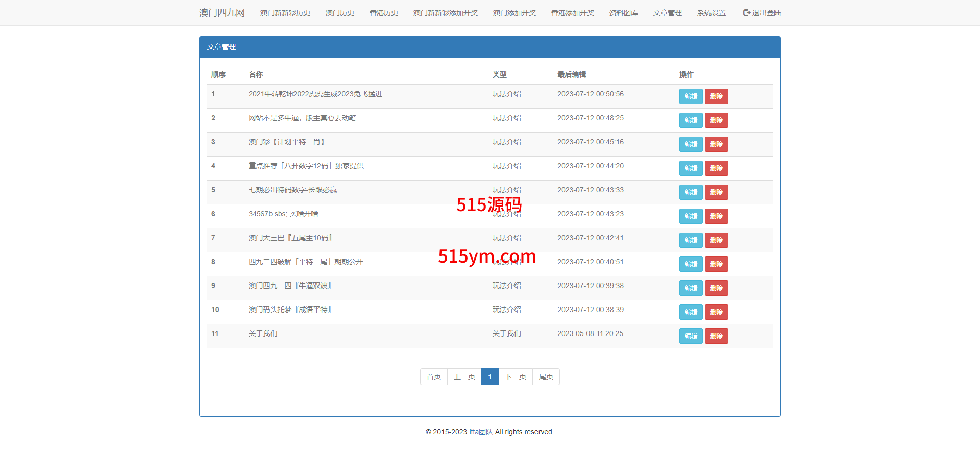Select 香港历史 from top navigation
This screenshot has width=980, height=464.
click(x=383, y=13)
